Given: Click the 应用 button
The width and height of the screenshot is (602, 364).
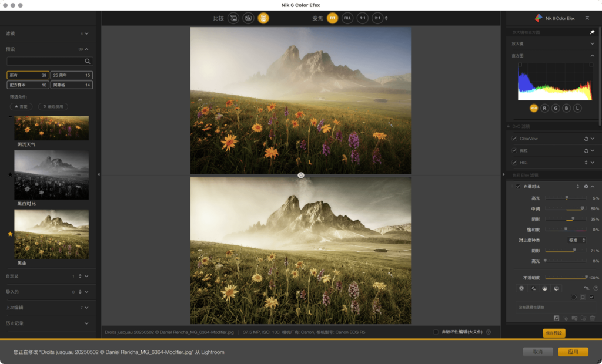Looking at the screenshot, I should point(573,352).
